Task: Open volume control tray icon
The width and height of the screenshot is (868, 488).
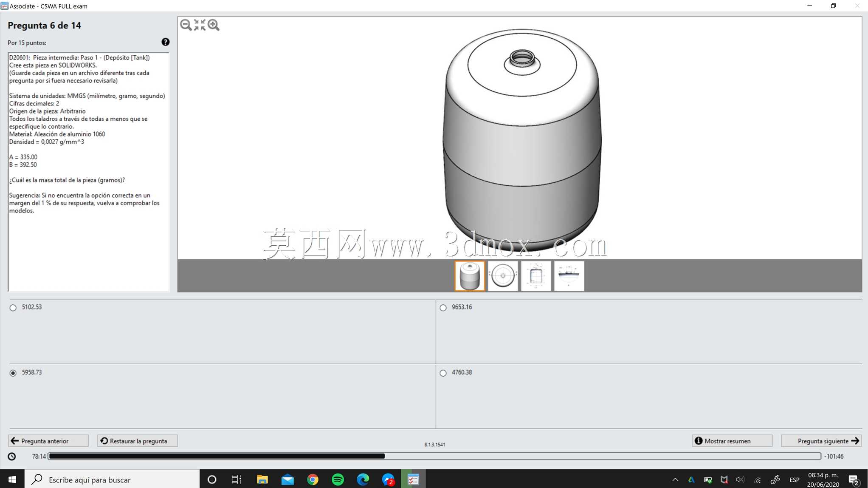Action: (740, 479)
